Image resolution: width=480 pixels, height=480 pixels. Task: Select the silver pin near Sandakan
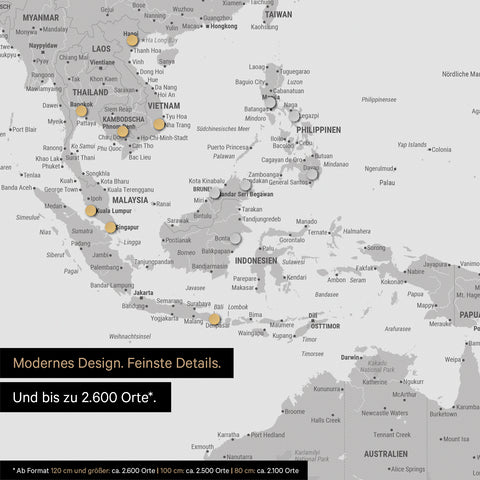click(x=246, y=184)
